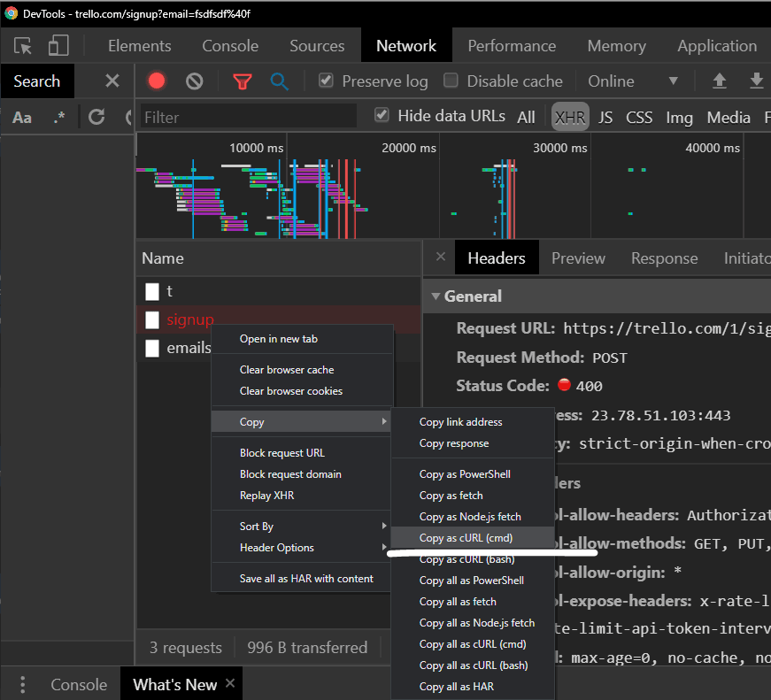Screen dimensions: 771x700
Task: Choose Copy link address
Action: pos(473,422)
